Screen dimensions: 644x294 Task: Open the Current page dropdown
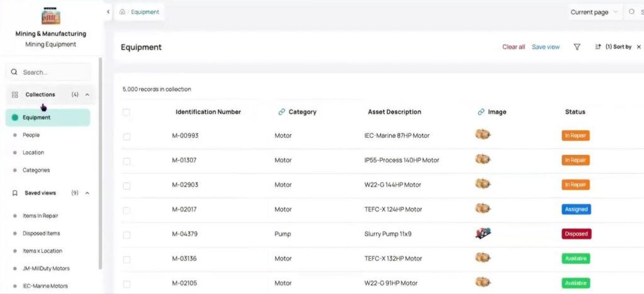(594, 12)
